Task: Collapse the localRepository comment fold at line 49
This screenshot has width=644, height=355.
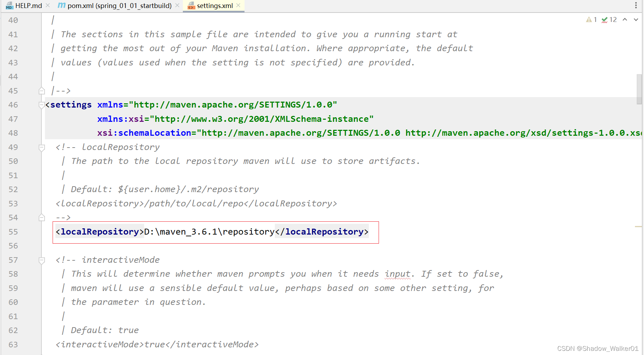Action: tap(41, 148)
